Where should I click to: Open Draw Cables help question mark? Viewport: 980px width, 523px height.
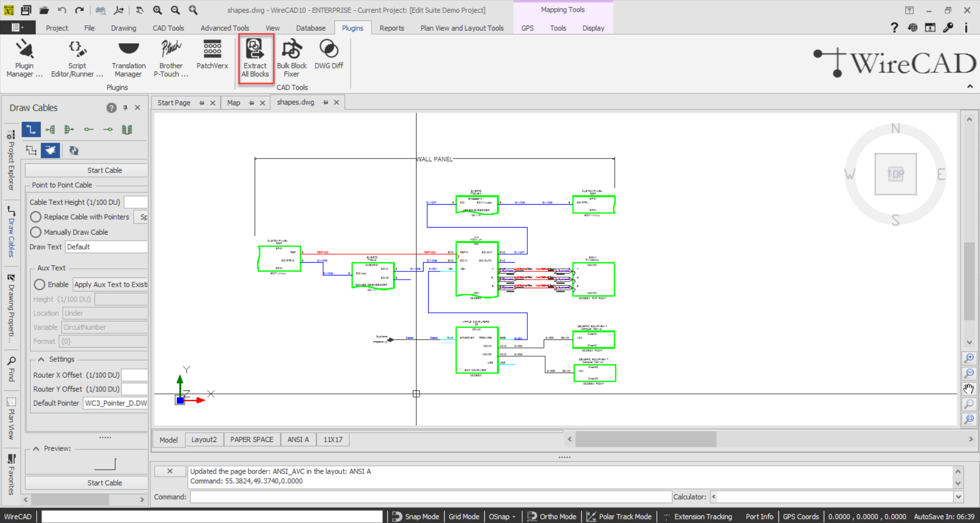tap(111, 108)
